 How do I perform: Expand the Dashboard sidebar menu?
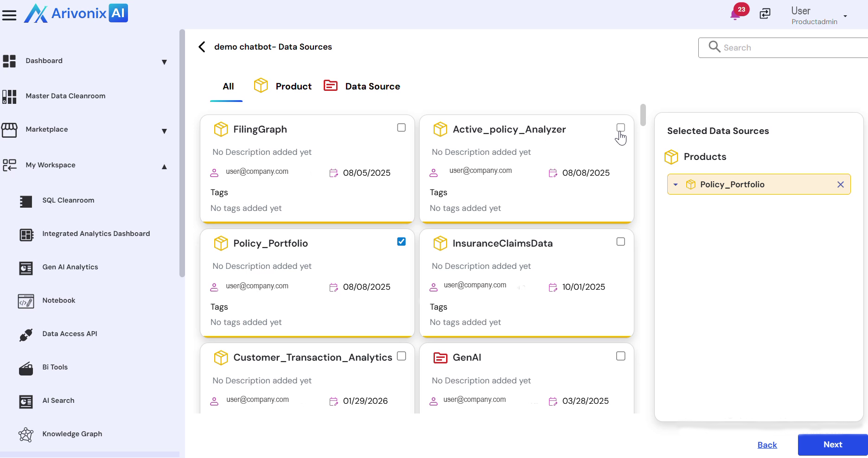click(164, 62)
